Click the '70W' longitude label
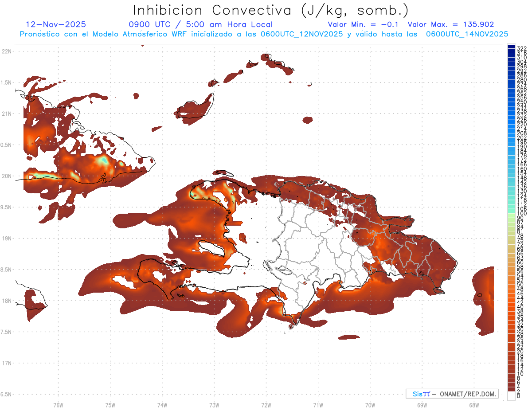 pyautogui.click(x=370, y=405)
